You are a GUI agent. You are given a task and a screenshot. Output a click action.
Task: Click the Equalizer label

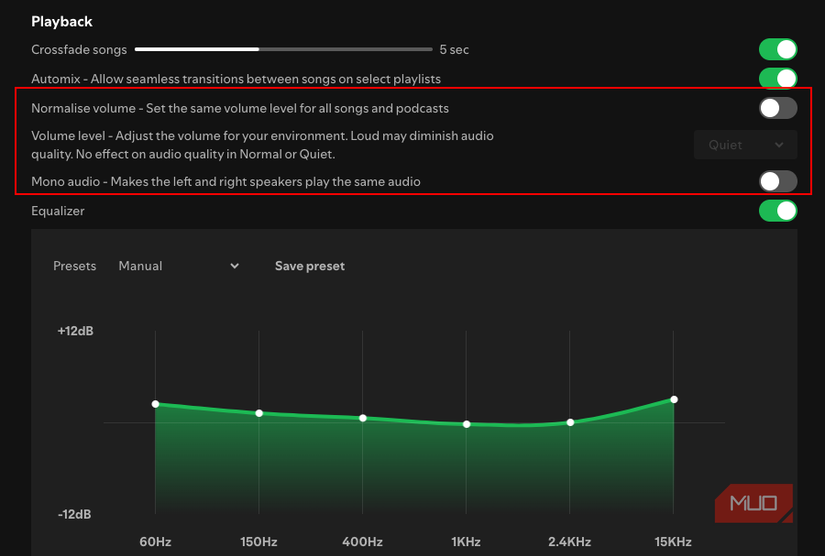click(58, 211)
